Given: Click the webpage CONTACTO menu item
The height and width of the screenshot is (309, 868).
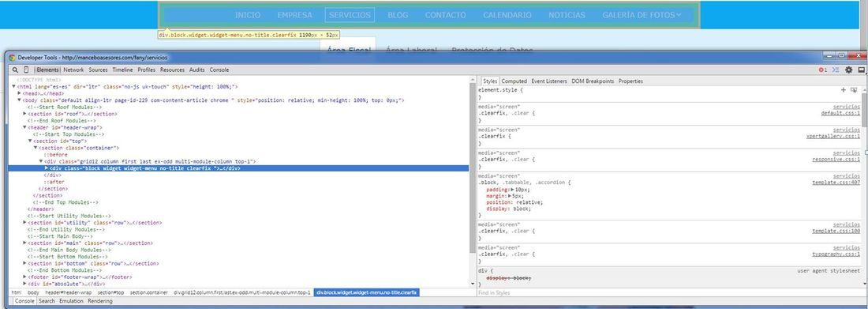Looking at the screenshot, I should pos(445,15).
